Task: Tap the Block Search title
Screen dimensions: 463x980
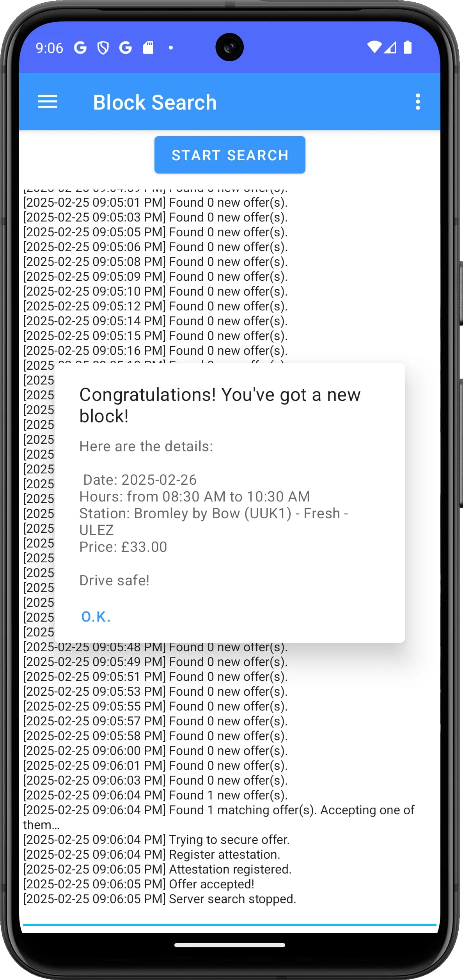Action: (155, 102)
